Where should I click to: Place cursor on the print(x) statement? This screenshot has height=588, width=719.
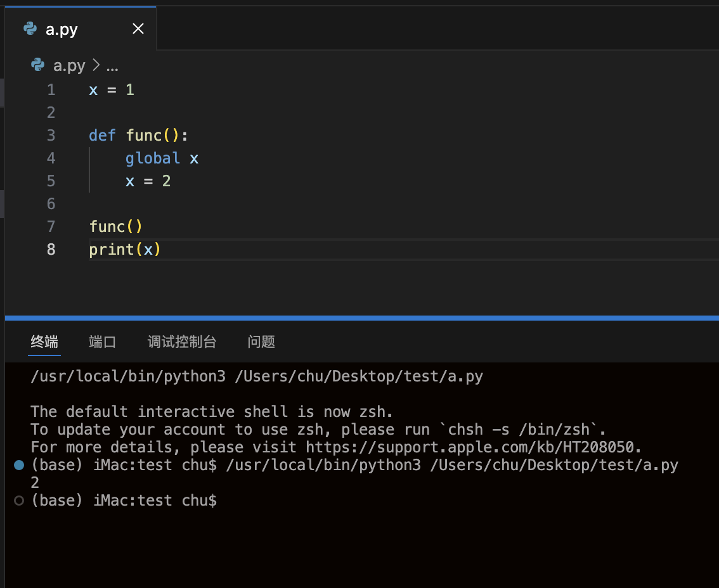(x=125, y=250)
